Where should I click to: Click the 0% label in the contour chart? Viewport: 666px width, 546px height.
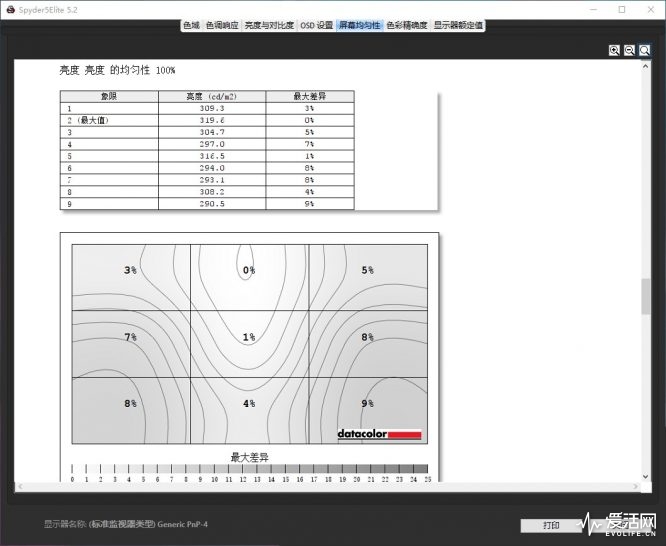click(249, 270)
